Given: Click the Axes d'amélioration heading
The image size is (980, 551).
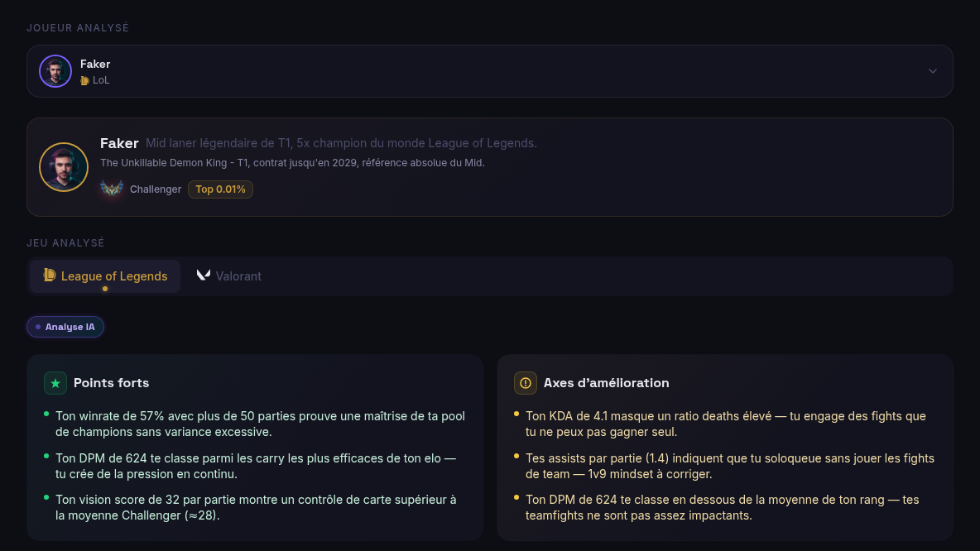Looking at the screenshot, I should pos(606,383).
